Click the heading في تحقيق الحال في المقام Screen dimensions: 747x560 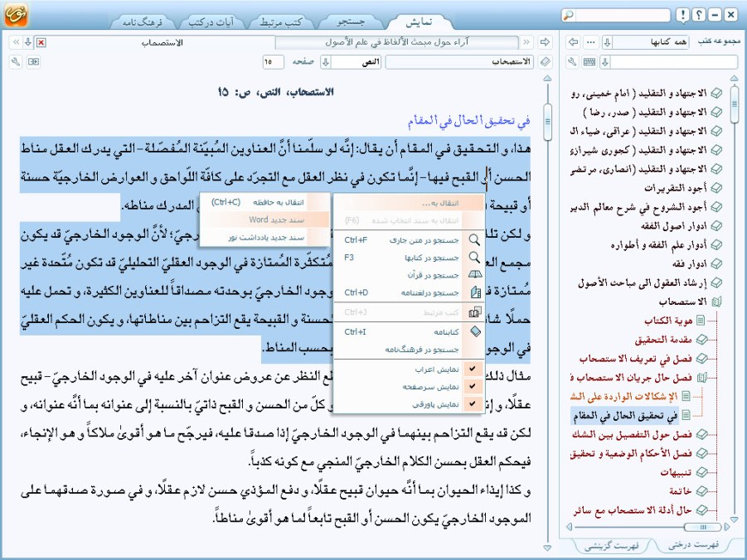coord(468,120)
